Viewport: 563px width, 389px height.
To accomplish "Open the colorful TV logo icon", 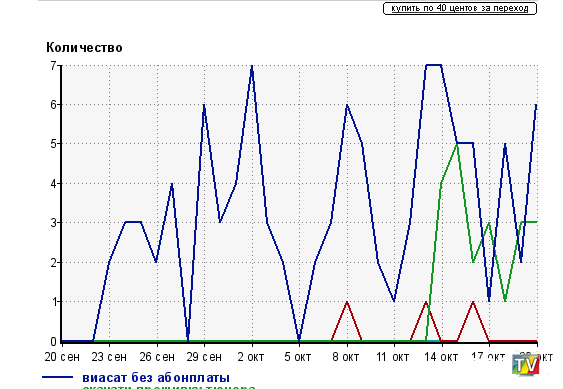I will [x=526, y=365].
